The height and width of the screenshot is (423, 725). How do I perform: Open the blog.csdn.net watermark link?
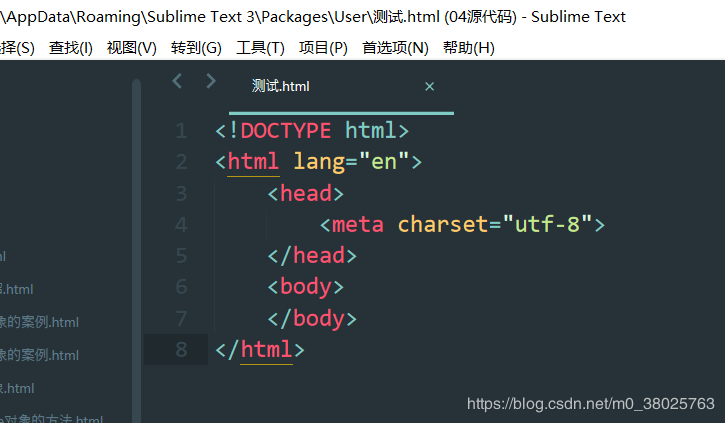590,404
